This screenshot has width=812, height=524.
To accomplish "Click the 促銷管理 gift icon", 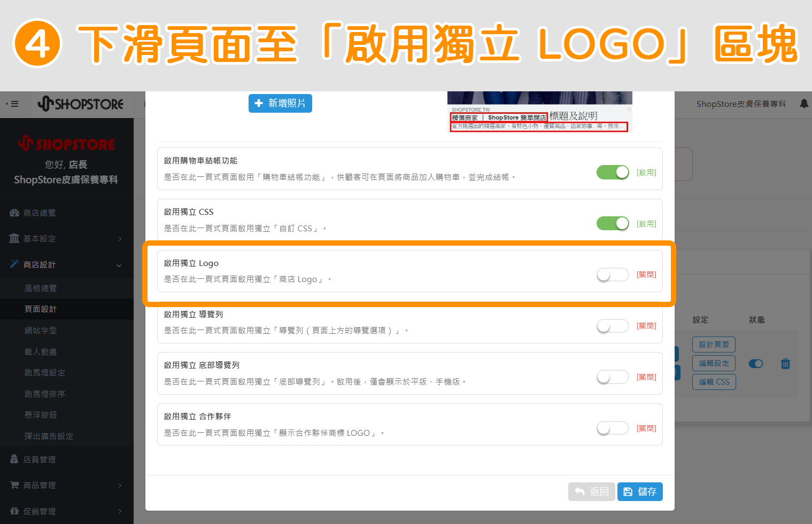I will (14, 511).
